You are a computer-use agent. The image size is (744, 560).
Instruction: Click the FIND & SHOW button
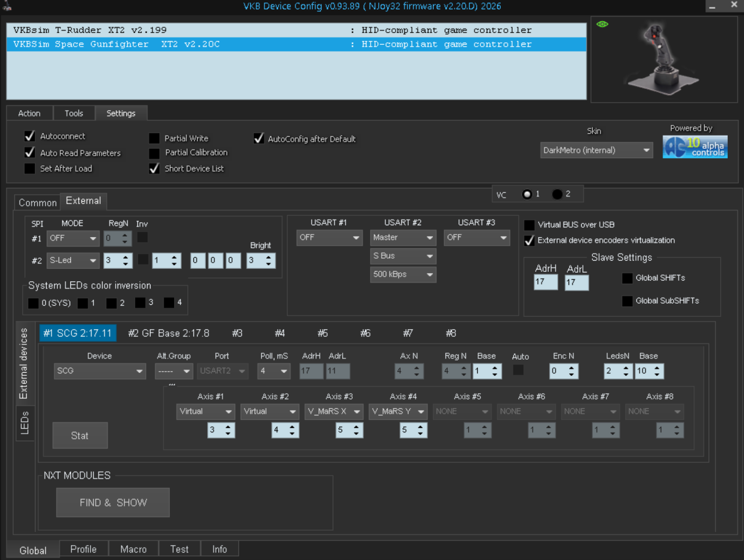click(x=113, y=503)
